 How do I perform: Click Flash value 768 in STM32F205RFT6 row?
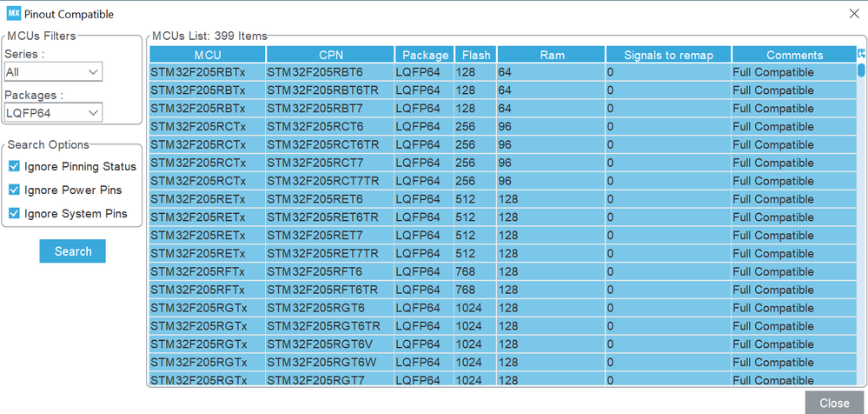476,271
